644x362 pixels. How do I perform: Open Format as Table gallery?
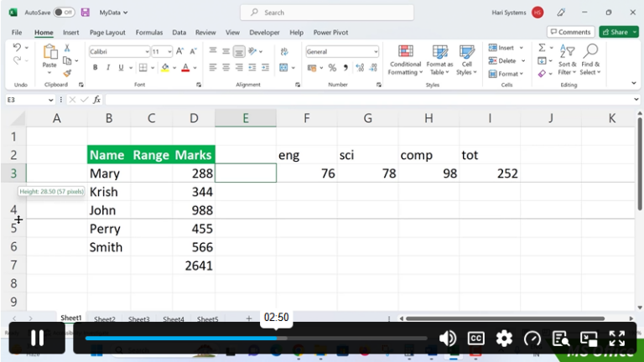[439, 60]
